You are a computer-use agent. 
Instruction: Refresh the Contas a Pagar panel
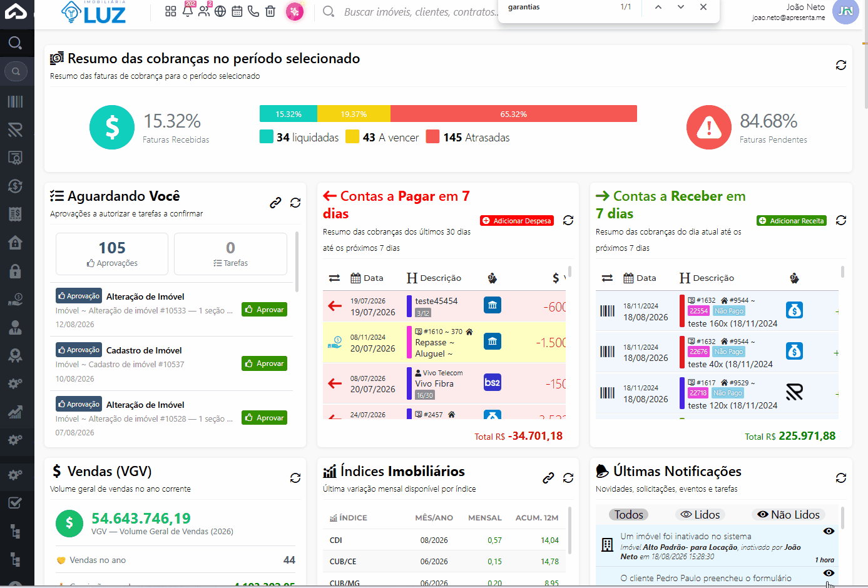pos(568,220)
